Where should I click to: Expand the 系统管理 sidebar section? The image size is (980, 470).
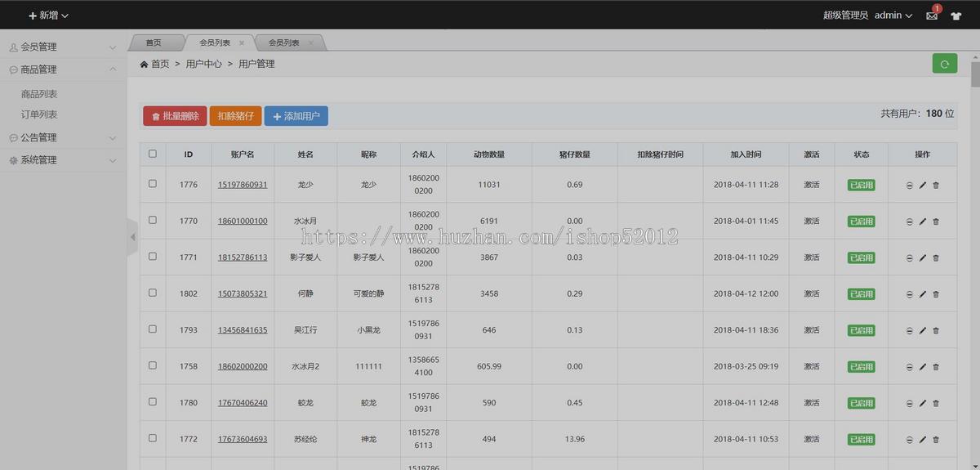[64, 160]
